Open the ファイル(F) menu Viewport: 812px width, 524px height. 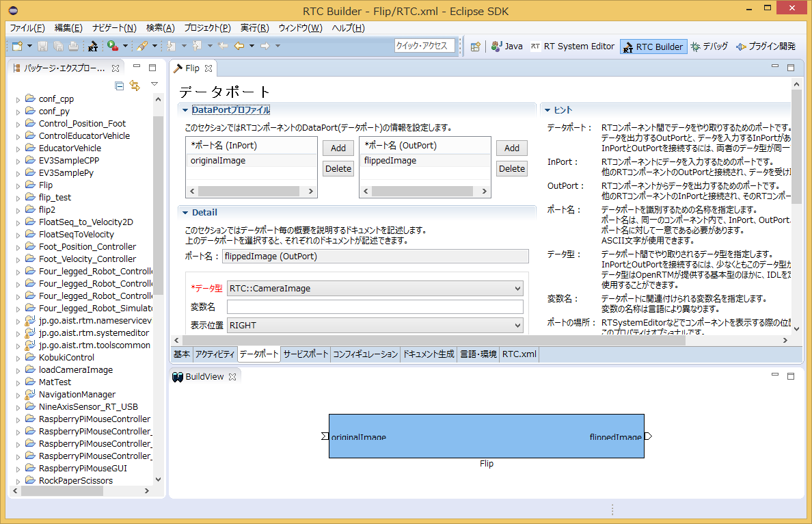(27, 28)
